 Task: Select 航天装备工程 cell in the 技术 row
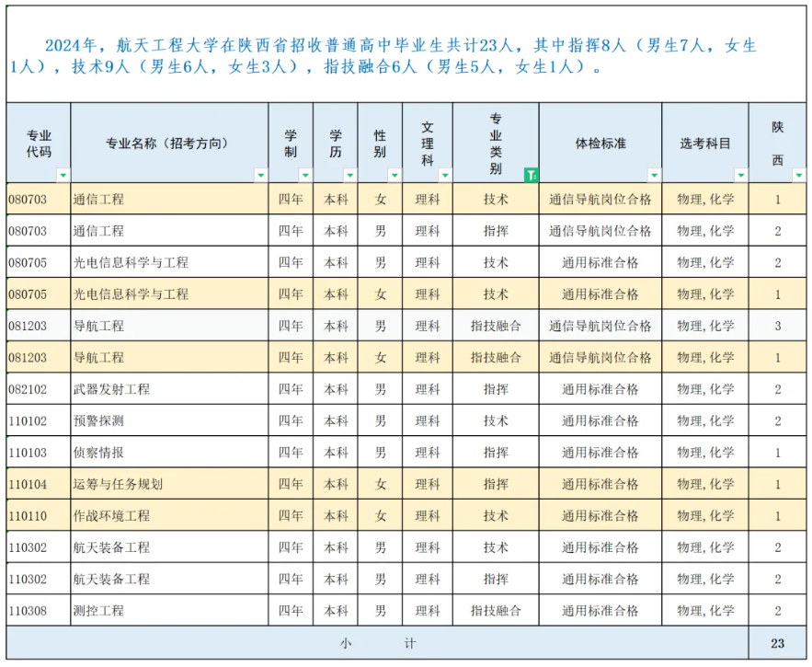(x=169, y=546)
